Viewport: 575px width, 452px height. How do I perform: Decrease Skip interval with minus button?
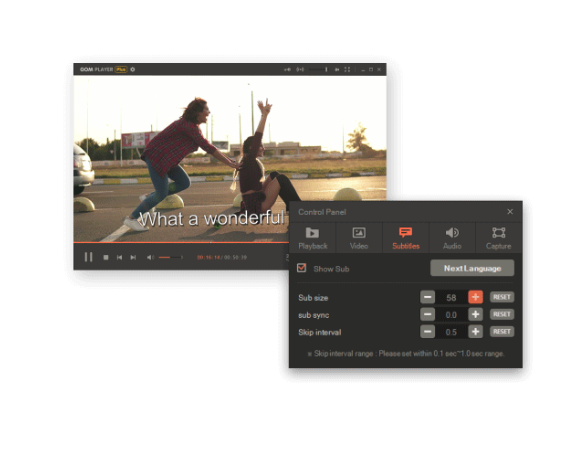tap(427, 331)
